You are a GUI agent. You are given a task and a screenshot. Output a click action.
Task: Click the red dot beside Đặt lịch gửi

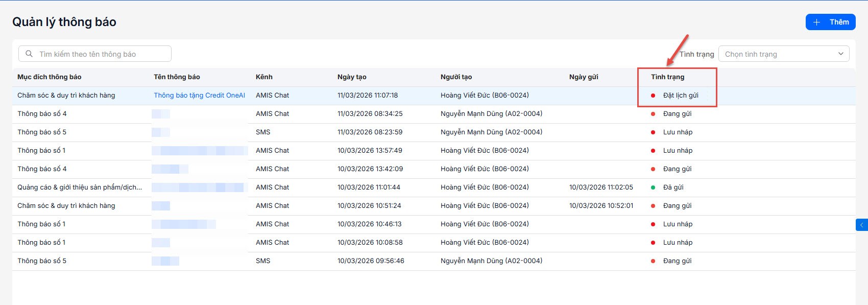coord(653,96)
